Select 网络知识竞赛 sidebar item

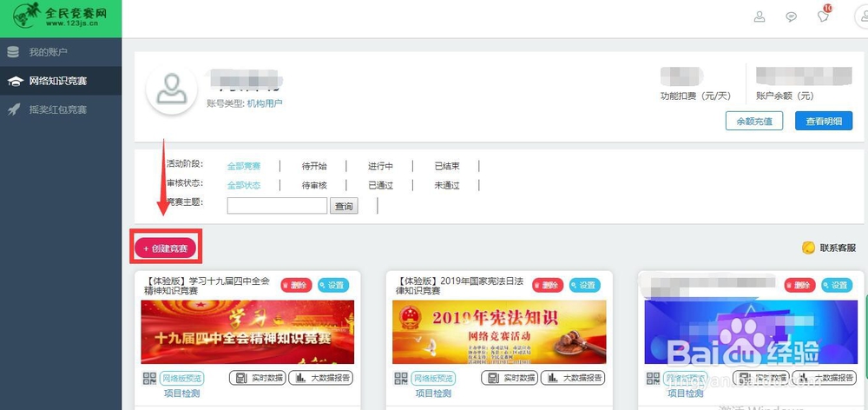tap(58, 81)
